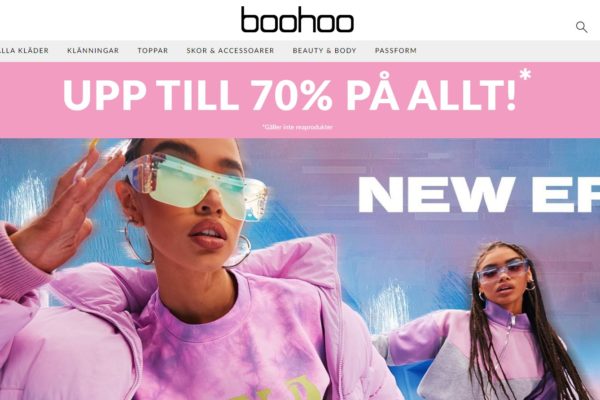600x400 pixels.
Task: Select the model with mirrored visor sunglasses
Action: 180,268
